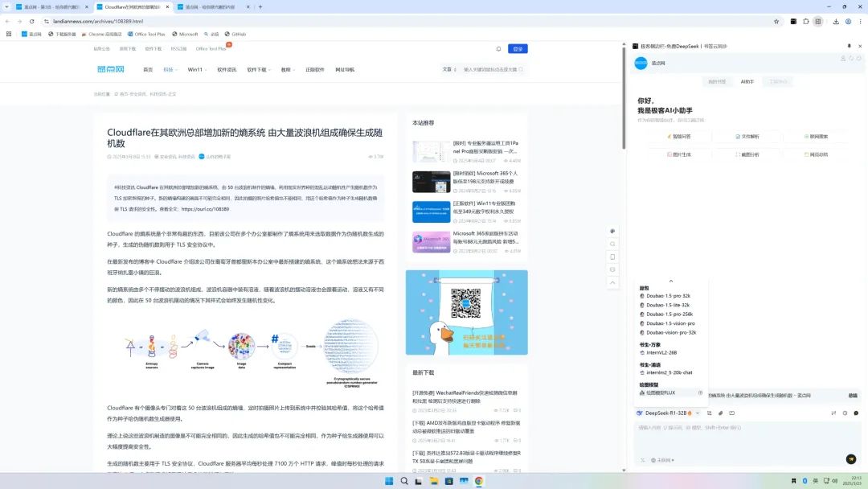Click the site keyword search input
Image resolution: width=868 pixels, height=489 pixels.
coord(490,69)
